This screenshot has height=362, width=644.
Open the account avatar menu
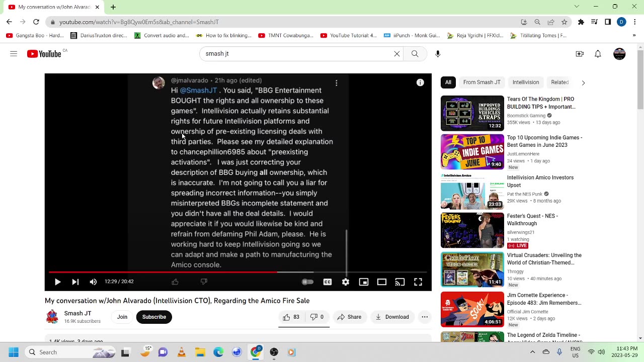[619, 54]
